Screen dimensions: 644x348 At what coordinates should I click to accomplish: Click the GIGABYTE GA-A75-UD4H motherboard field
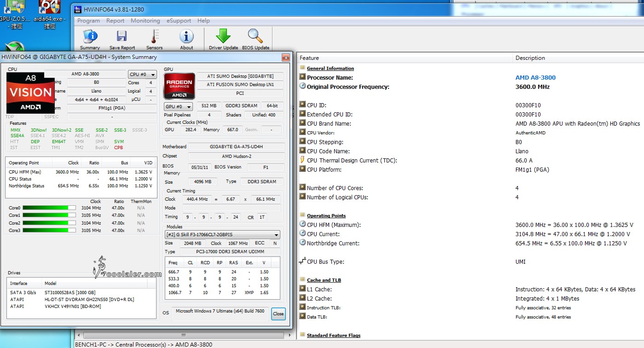237,147
